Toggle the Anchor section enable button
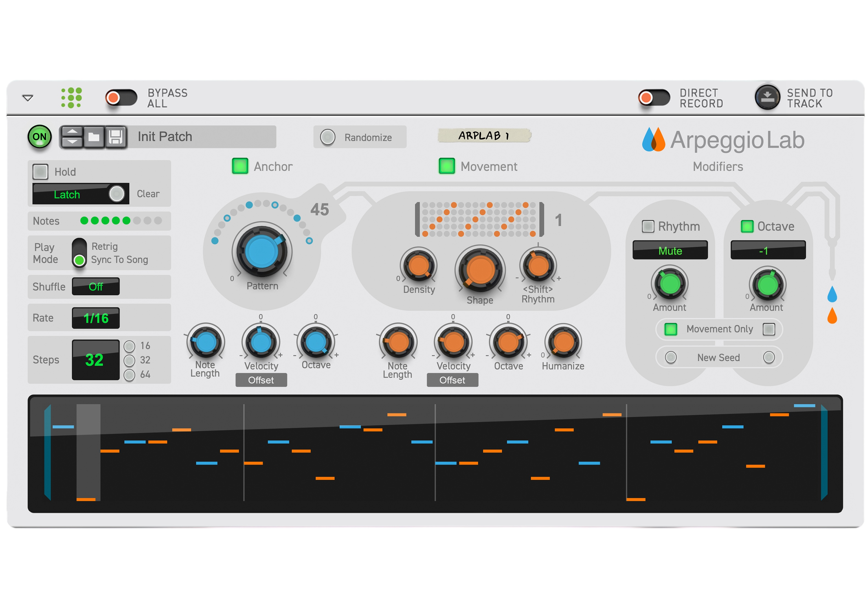 [x=240, y=166]
